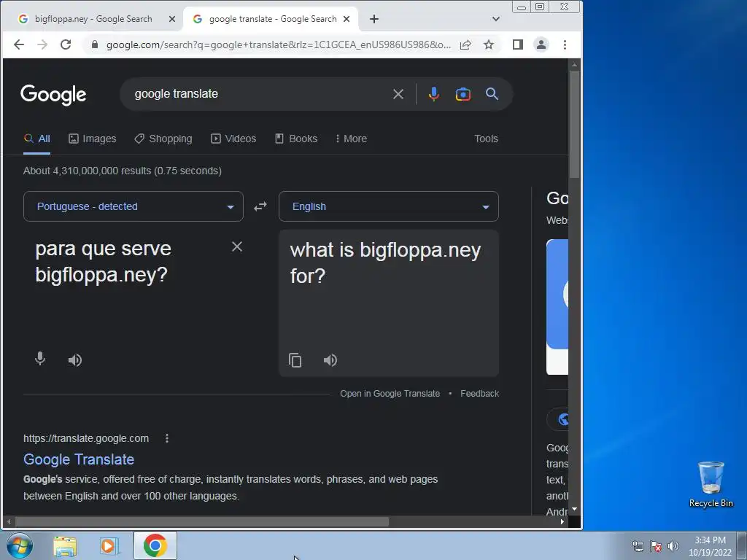Share this page via address bar icon

pyautogui.click(x=465, y=44)
